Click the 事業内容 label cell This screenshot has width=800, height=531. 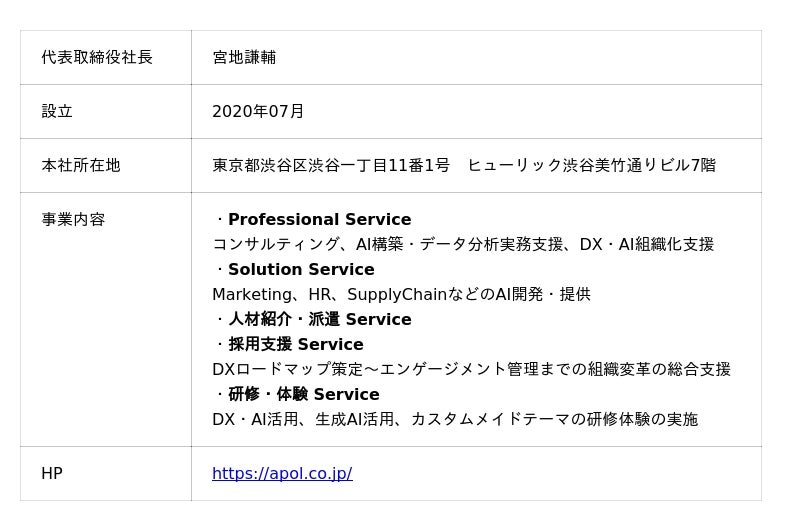[x=73, y=219]
